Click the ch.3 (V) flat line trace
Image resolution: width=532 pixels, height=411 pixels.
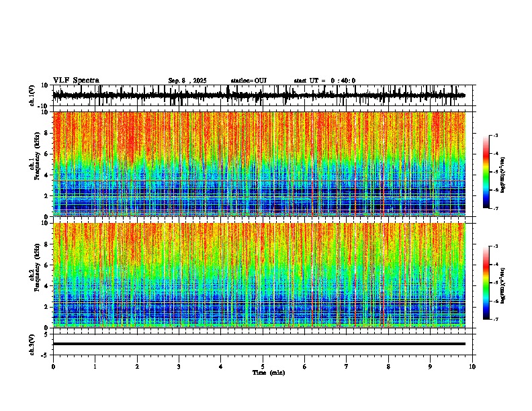pyautogui.click(x=259, y=344)
